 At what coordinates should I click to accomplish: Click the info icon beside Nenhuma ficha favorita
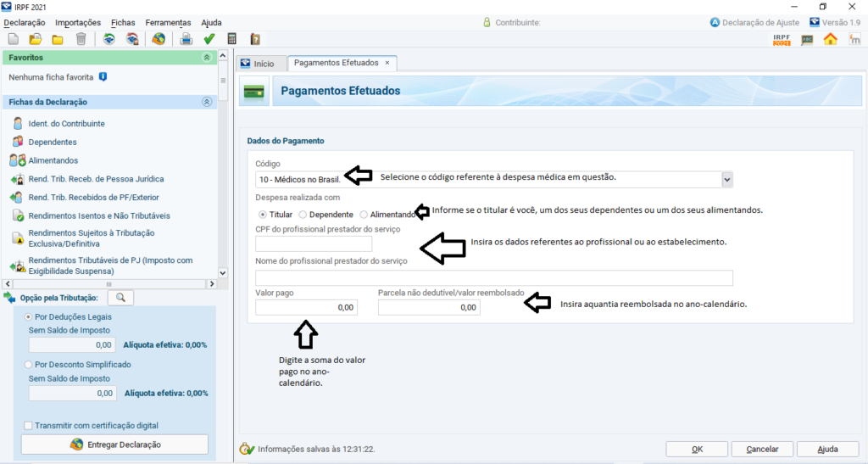tap(103, 77)
